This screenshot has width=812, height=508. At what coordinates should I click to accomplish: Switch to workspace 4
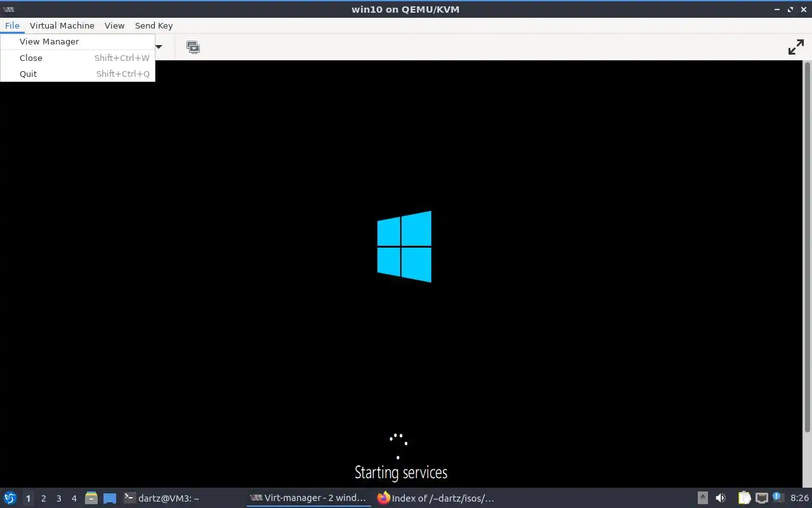click(x=74, y=498)
